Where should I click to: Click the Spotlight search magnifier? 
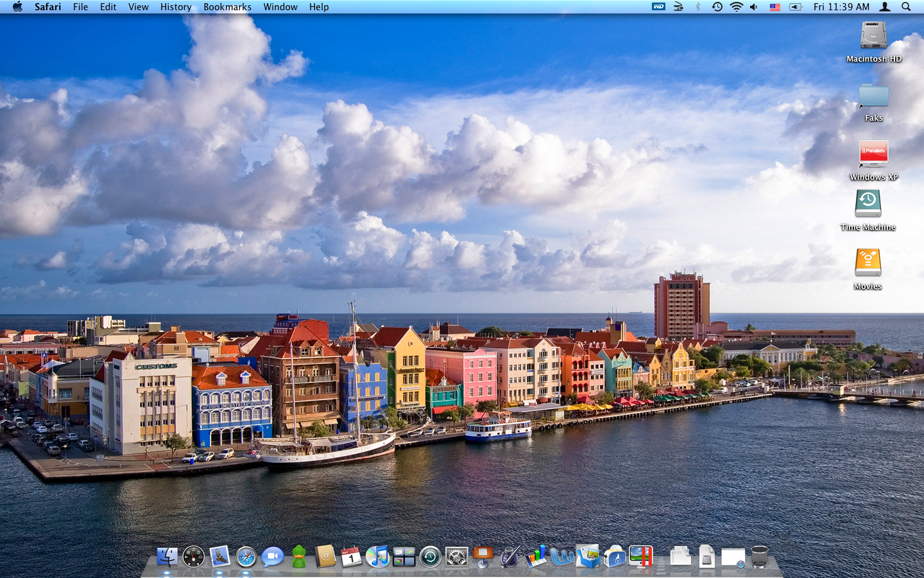coord(906,7)
